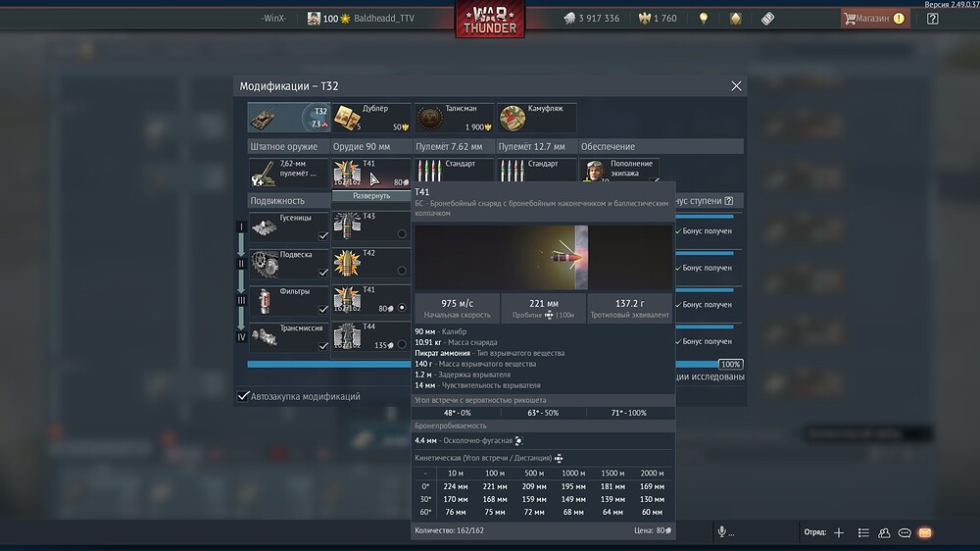Select the T43 shell radio button
Screen dimensions: 980x551
coord(402,233)
